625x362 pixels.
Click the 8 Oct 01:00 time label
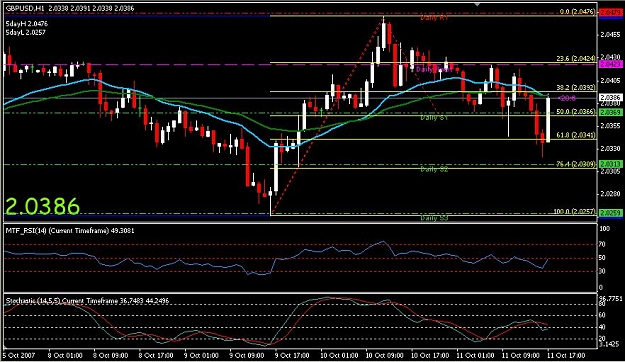[65, 355]
